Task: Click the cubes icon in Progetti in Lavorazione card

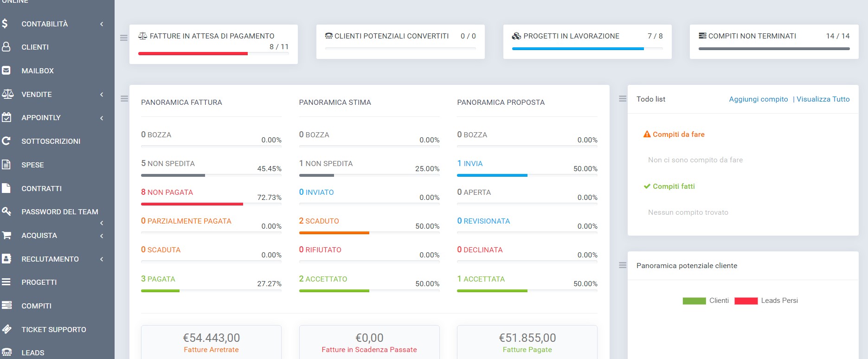Action: pyautogui.click(x=516, y=36)
